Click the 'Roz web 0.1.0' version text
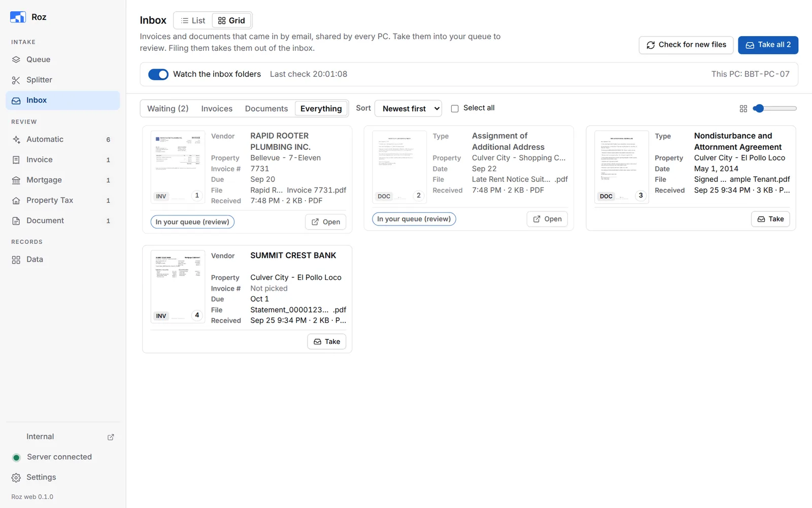 point(32,497)
